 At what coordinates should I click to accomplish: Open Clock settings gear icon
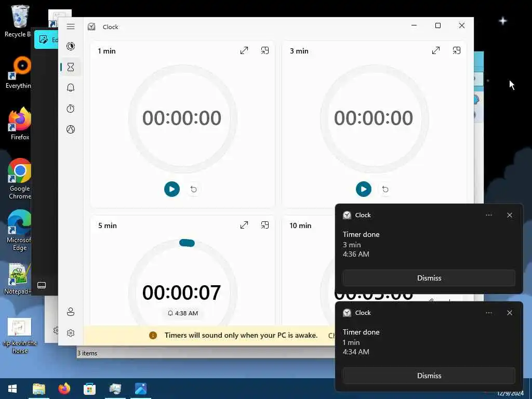click(71, 333)
